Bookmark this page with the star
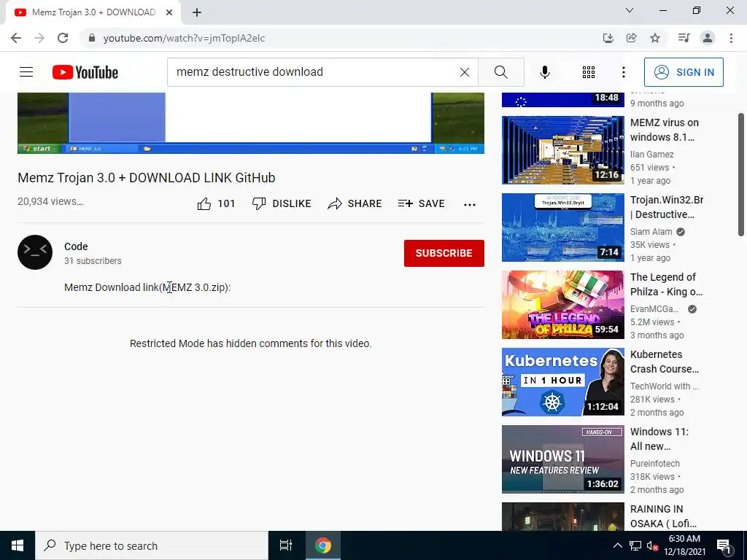 [x=655, y=38]
